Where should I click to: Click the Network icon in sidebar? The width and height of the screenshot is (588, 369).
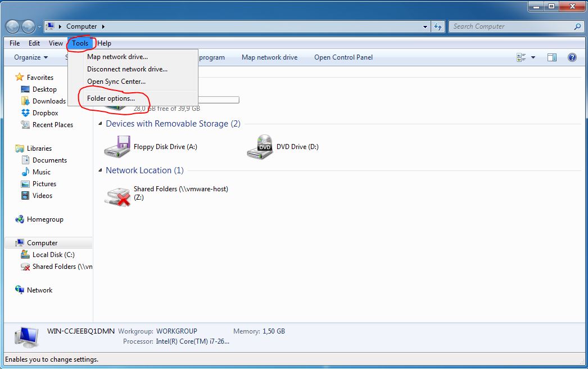[x=20, y=290]
